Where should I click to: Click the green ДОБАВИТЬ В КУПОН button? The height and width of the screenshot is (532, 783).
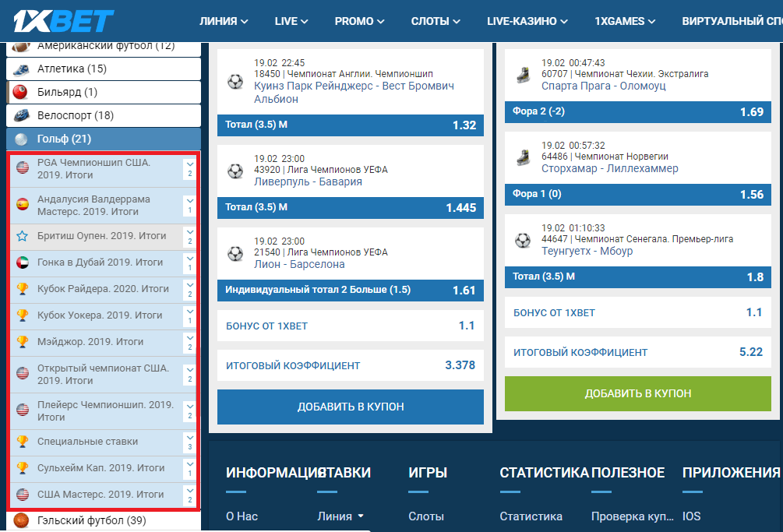(x=637, y=394)
